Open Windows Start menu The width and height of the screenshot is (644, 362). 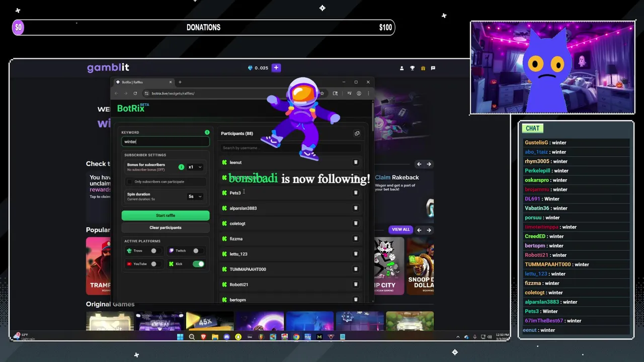point(180,337)
